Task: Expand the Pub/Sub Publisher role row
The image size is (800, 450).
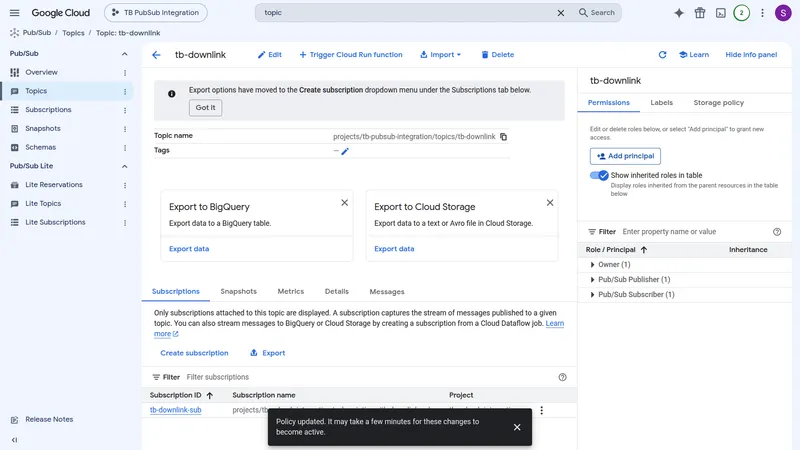Action: [592, 280]
